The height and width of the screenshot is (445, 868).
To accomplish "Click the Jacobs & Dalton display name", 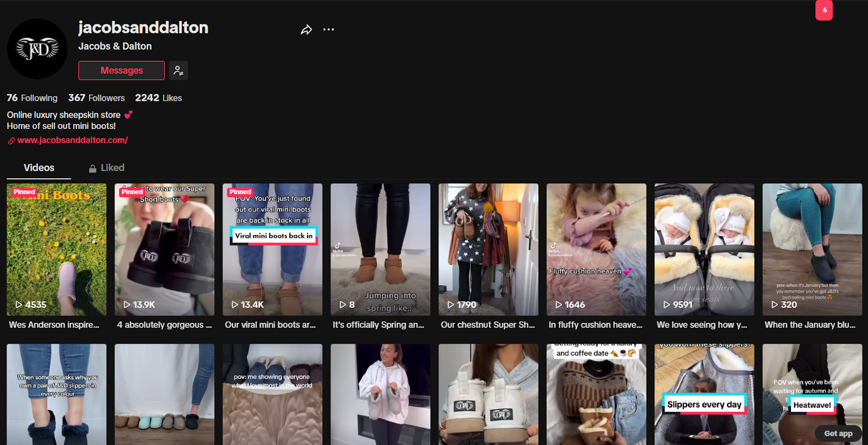I will 115,47.
